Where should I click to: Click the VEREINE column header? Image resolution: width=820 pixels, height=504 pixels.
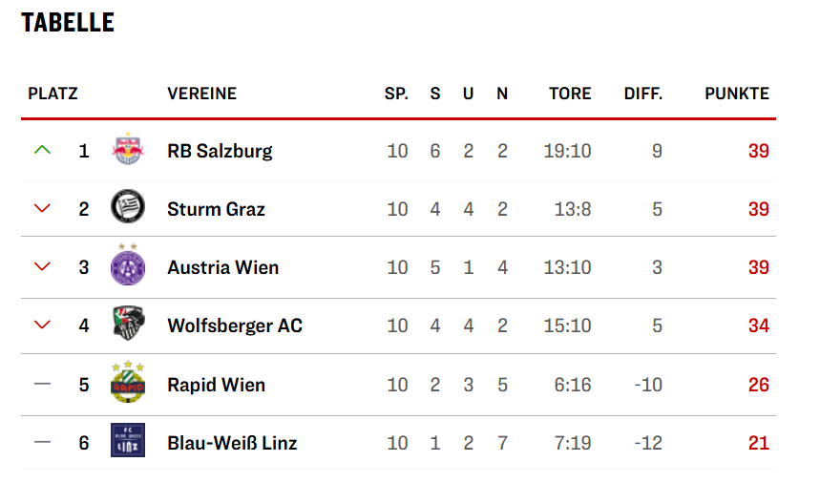click(x=201, y=94)
